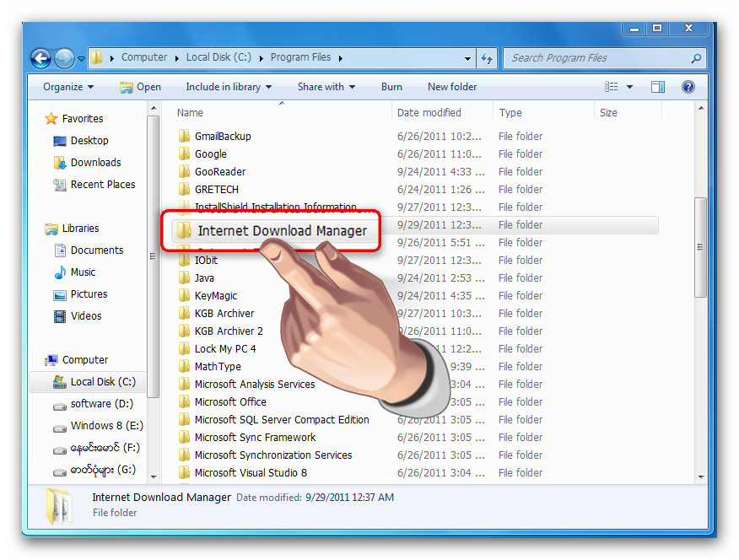Screen dimensions: 739x560
Task: Select Libraries in navigation pane
Action: (x=72, y=229)
